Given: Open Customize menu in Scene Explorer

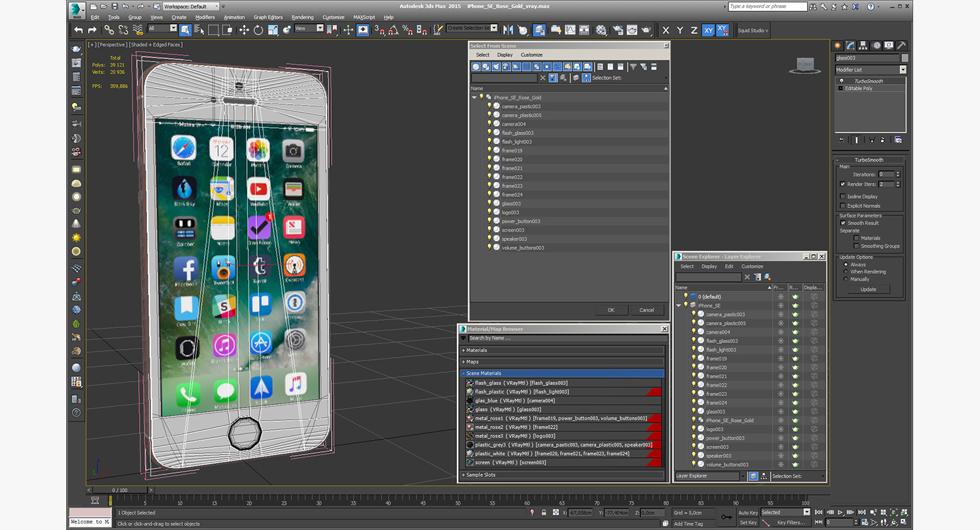Looking at the screenshot, I should coord(752,266).
